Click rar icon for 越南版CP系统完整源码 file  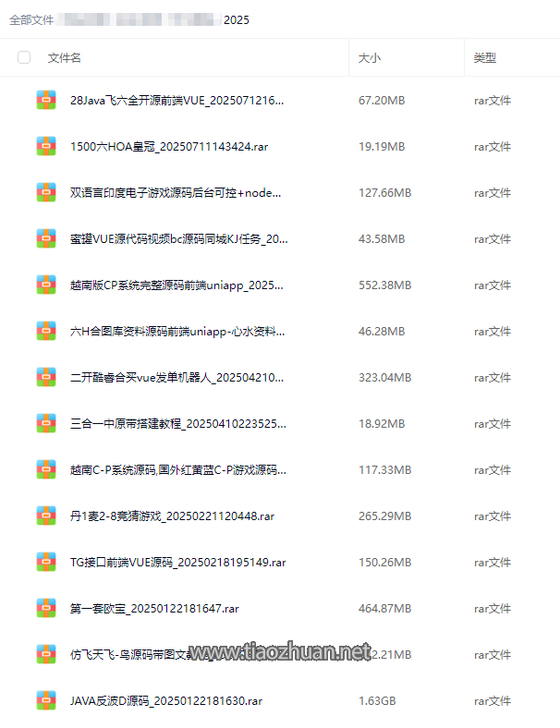(46, 285)
